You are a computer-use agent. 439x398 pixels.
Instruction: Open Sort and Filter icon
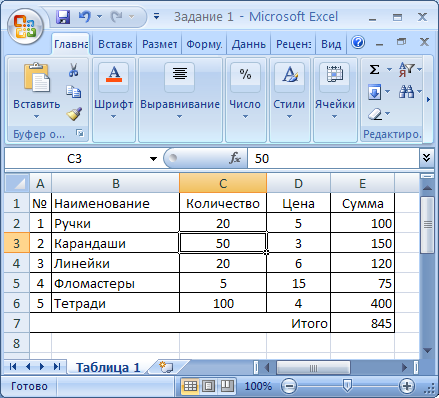pos(406,70)
